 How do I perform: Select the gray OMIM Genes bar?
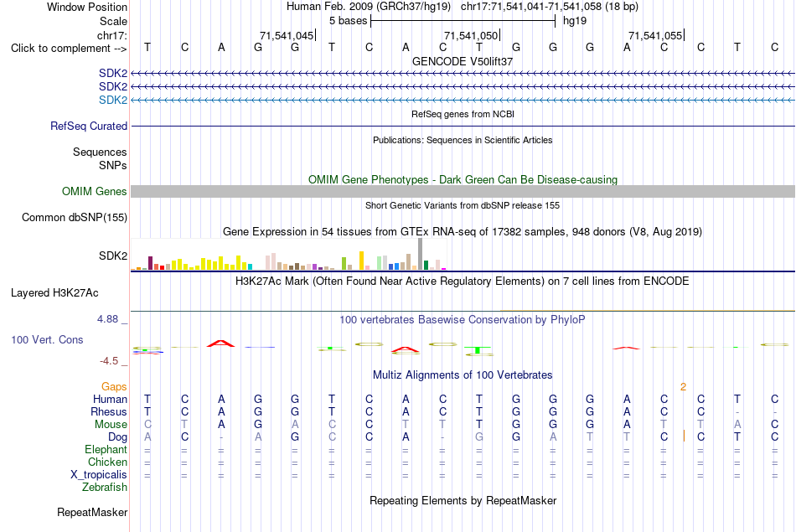tap(463, 191)
